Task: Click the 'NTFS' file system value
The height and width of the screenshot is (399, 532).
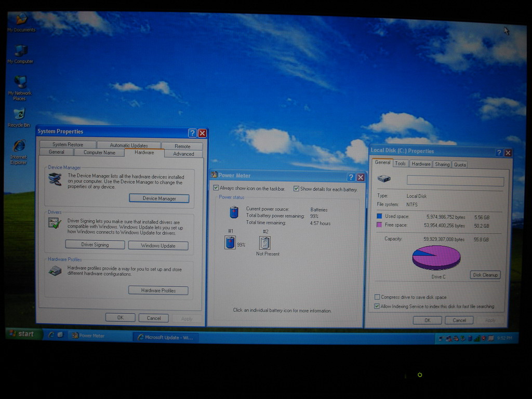Action: [x=412, y=205]
